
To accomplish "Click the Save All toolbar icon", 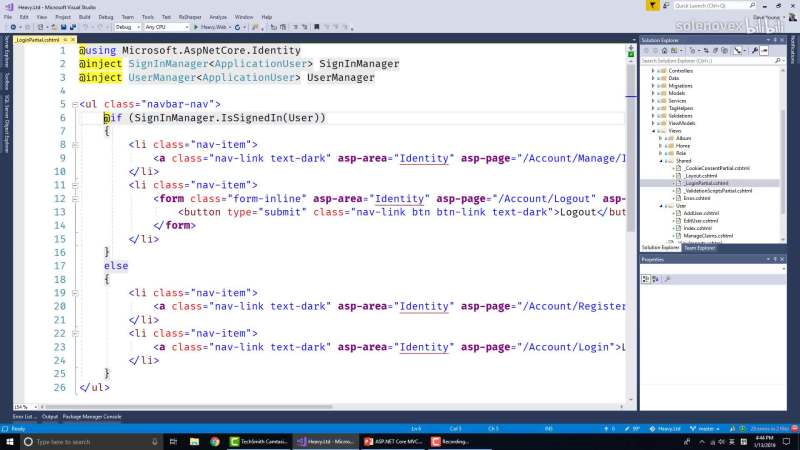I will click(x=72, y=27).
